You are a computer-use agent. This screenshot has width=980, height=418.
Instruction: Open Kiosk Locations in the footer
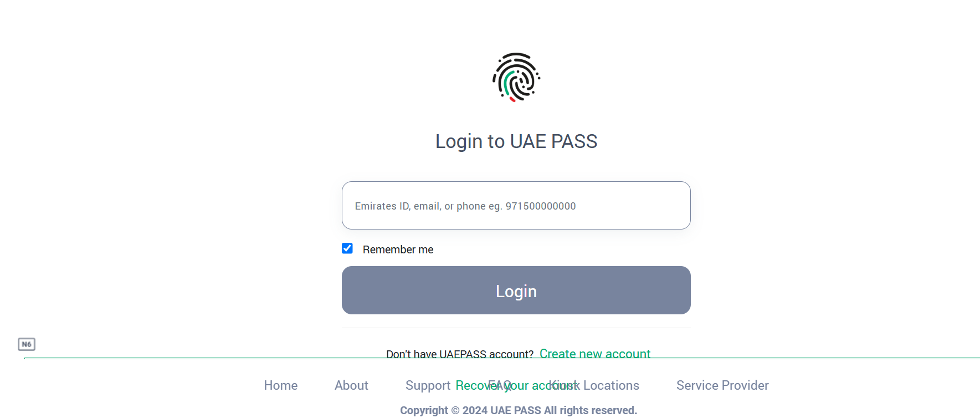[609, 385]
